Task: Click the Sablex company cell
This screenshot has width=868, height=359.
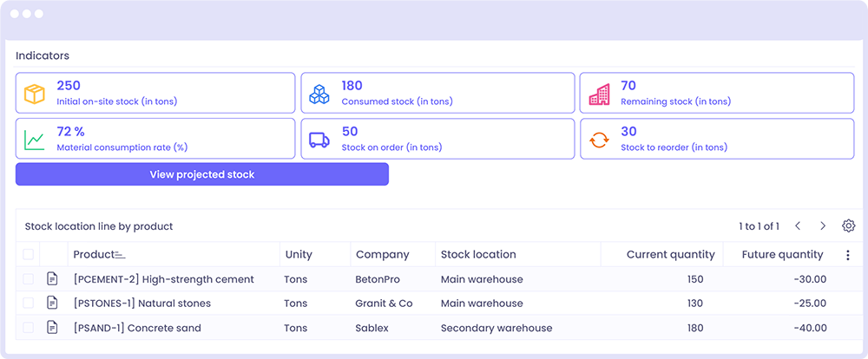Action: pos(372,328)
